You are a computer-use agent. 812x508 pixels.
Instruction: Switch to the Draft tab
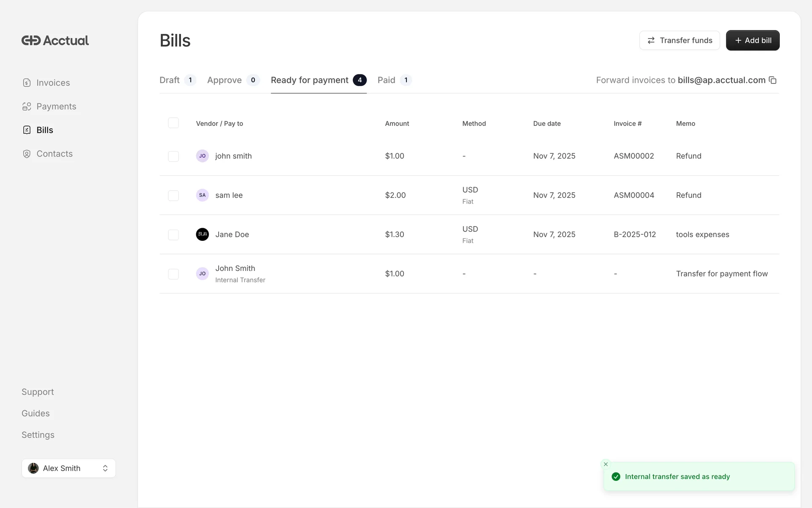click(170, 80)
